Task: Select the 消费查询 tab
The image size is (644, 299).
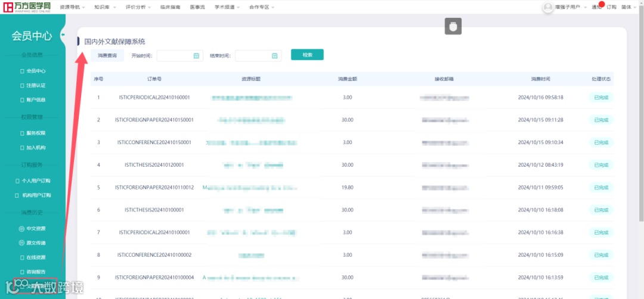Action: pos(107,56)
